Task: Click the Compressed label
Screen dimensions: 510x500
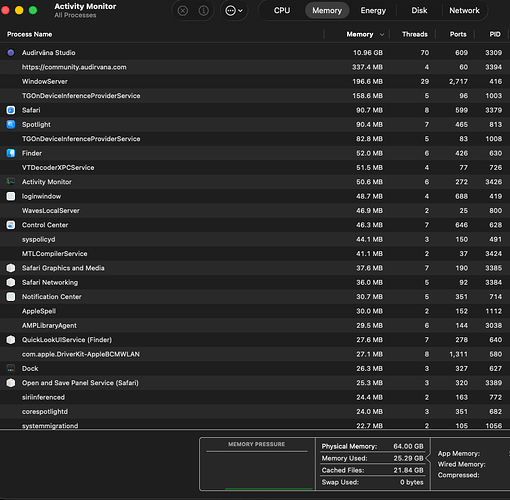Action: 458,475
